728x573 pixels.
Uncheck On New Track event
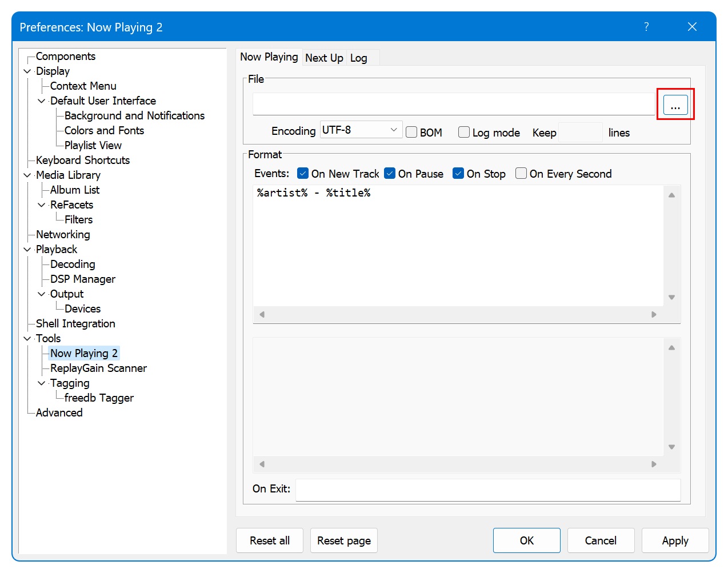click(303, 173)
